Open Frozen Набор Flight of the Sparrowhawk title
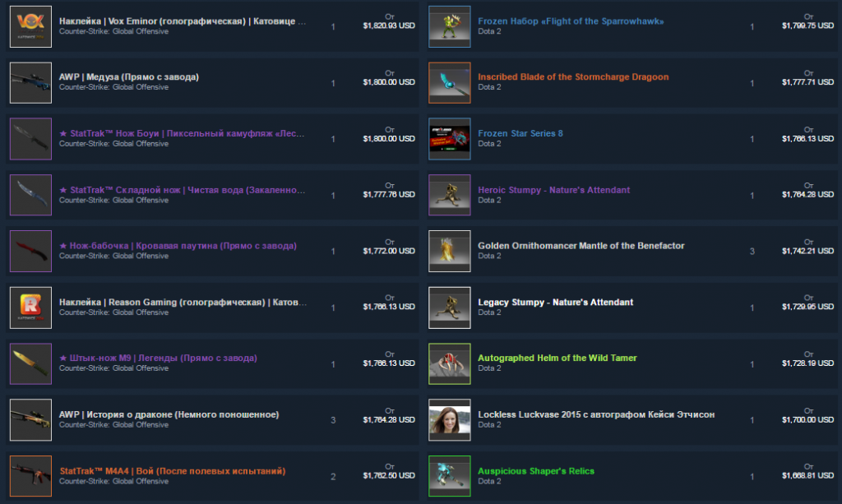 [x=571, y=21]
